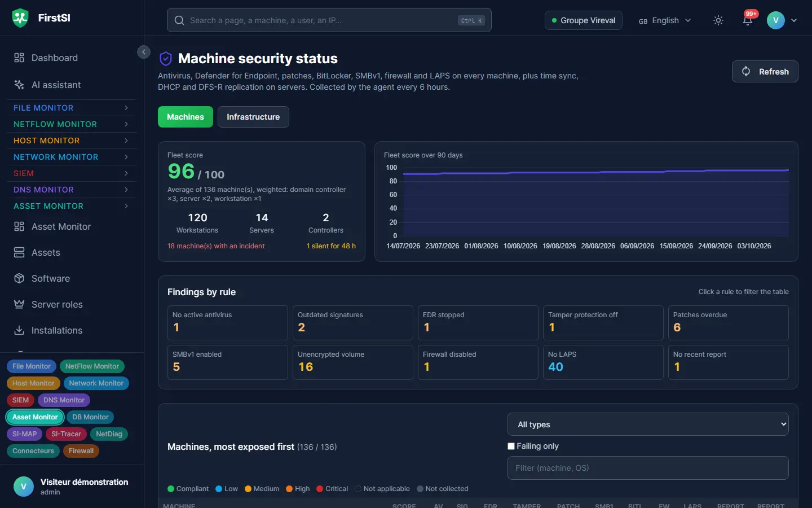The height and width of the screenshot is (508, 812).
Task: Expand the NETWORK MONITOR section
Action: pos(72,157)
